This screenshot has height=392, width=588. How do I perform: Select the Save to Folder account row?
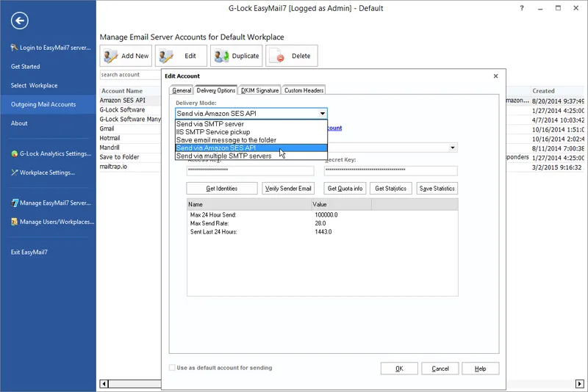pos(130,157)
